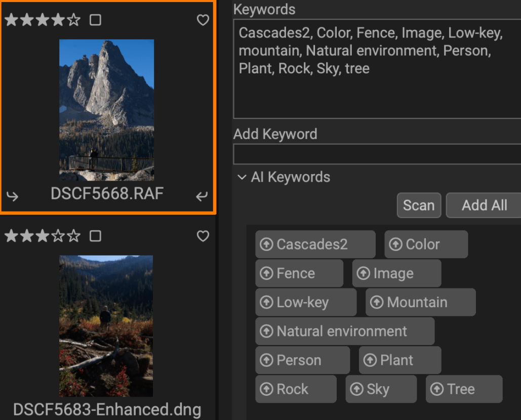
Task: Add the Low-key AI keyword
Action: pyautogui.click(x=306, y=302)
